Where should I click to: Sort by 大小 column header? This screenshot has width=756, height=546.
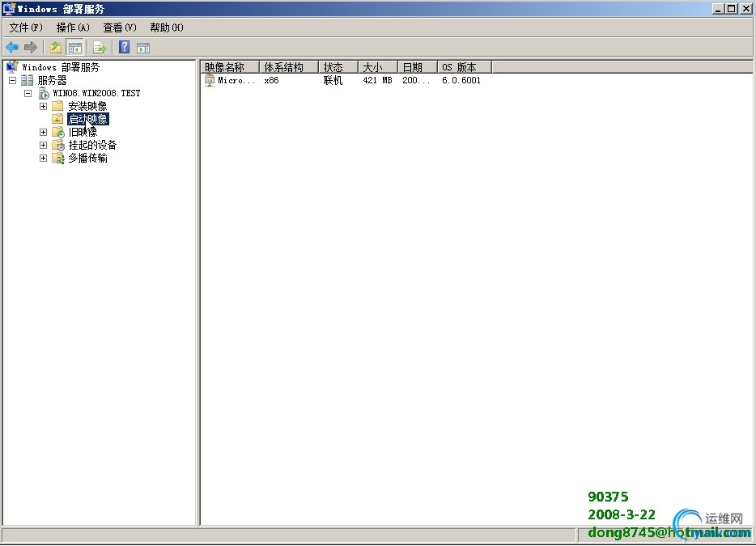click(x=379, y=67)
